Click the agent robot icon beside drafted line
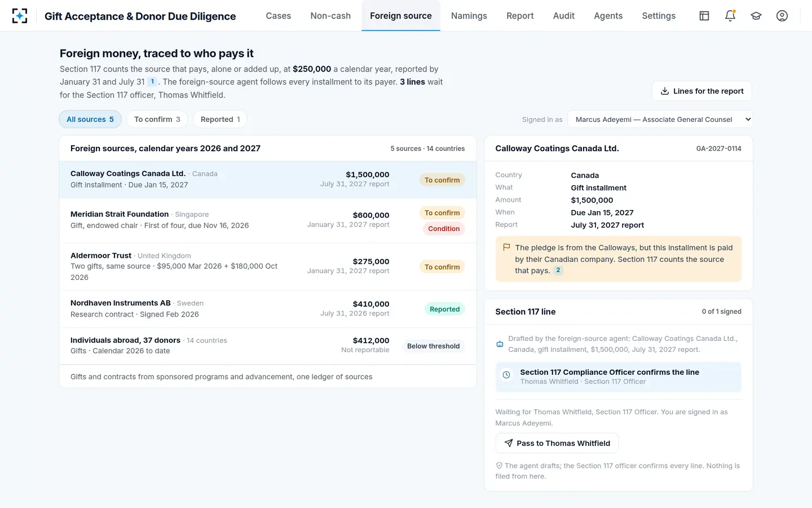This screenshot has width=812, height=508. tap(500, 344)
